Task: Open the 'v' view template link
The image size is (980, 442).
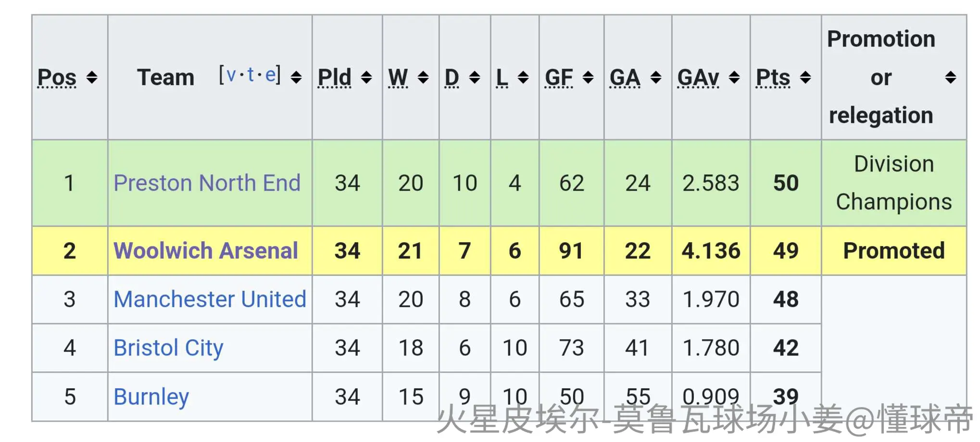Action: (231, 75)
